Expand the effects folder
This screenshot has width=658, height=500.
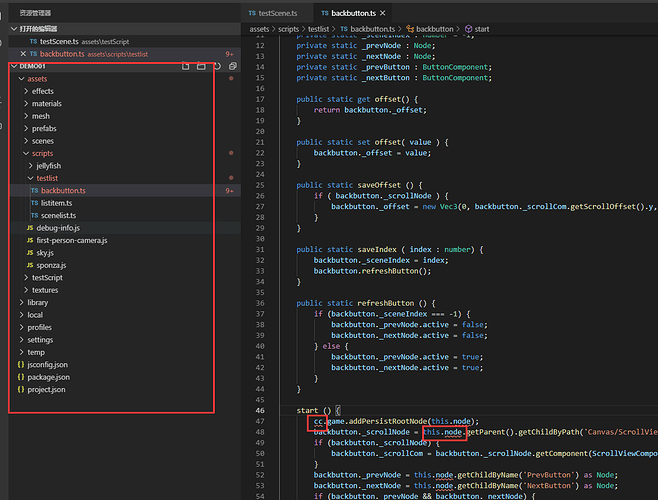point(42,91)
